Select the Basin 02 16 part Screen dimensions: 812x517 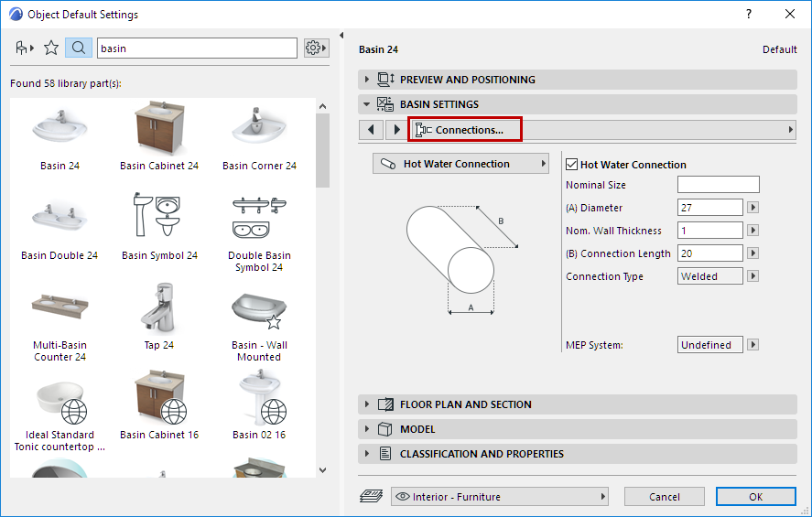point(259,404)
